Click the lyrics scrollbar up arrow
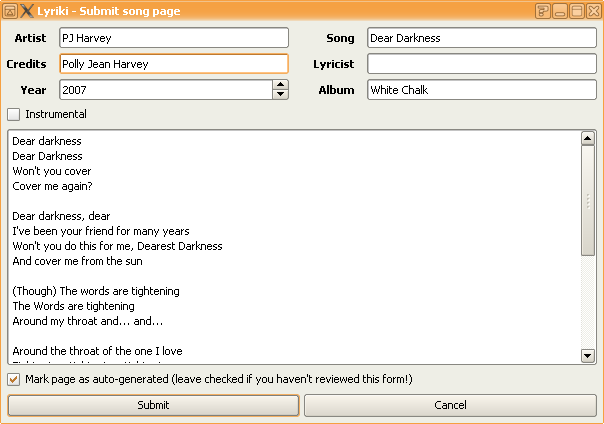The image size is (604, 424). (x=588, y=138)
